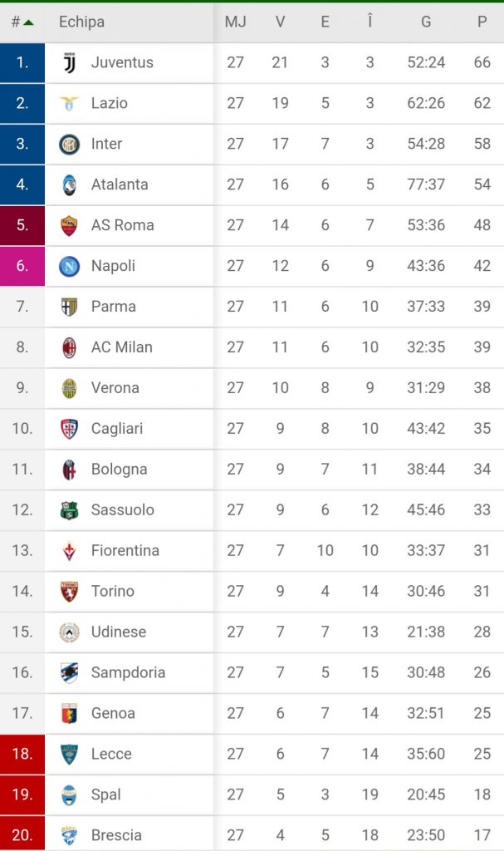
Task: Click the AS Roma crest icon
Action: (x=69, y=225)
